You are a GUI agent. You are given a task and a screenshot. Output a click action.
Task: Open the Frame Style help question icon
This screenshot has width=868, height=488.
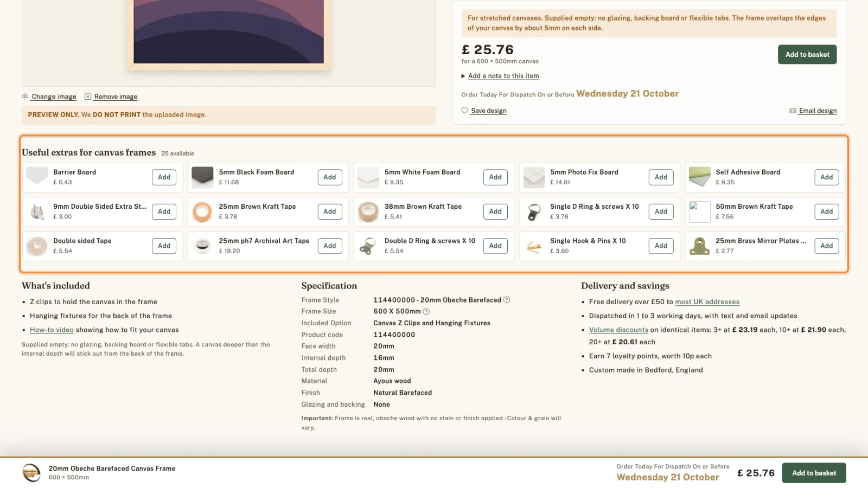(x=507, y=300)
